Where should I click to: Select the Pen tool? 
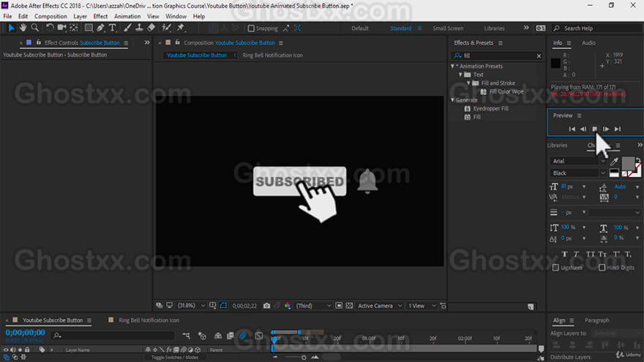(100, 28)
